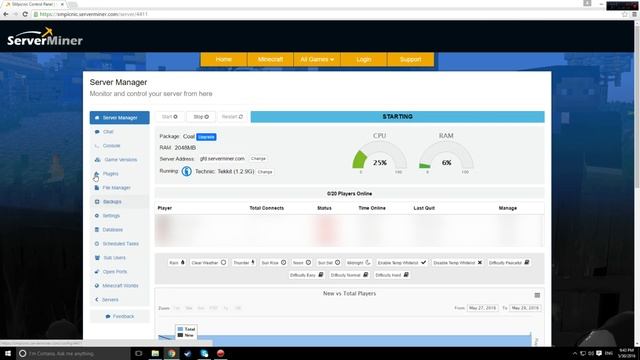This screenshot has height=360, width=640.
Task: Open the Windows Start menu
Action: [x=8, y=353]
